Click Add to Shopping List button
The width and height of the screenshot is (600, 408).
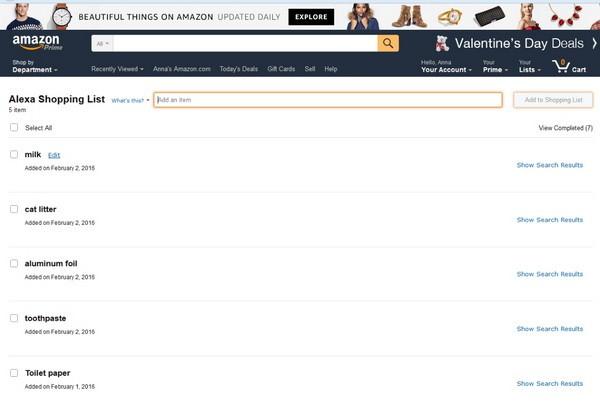pyautogui.click(x=553, y=100)
